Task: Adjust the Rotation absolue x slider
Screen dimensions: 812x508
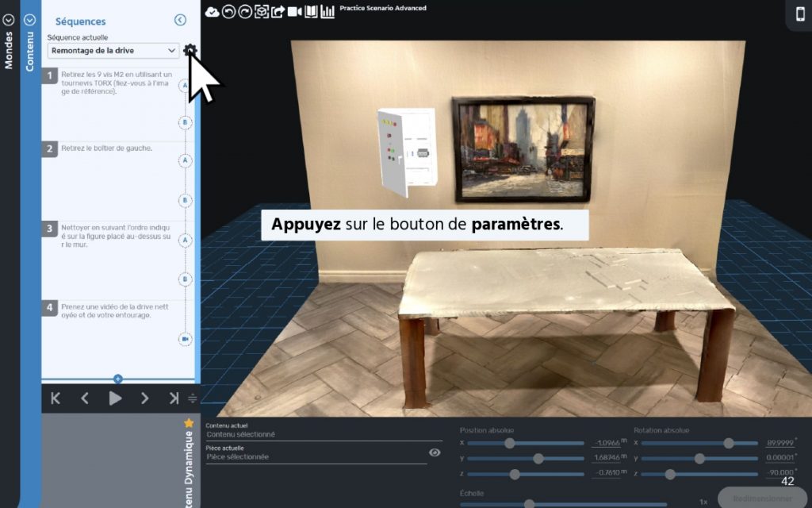Action: pyautogui.click(x=699, y=443)
